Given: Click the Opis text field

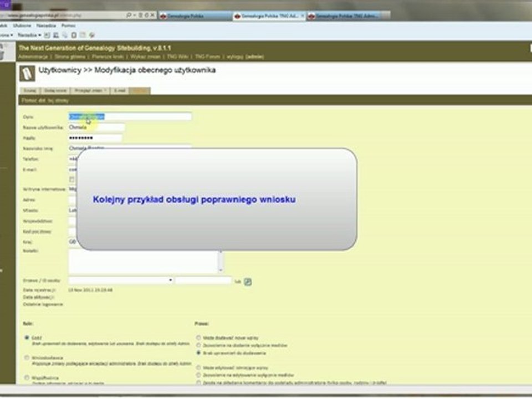Looking at the screenshot, I should (x=130, y=117).
